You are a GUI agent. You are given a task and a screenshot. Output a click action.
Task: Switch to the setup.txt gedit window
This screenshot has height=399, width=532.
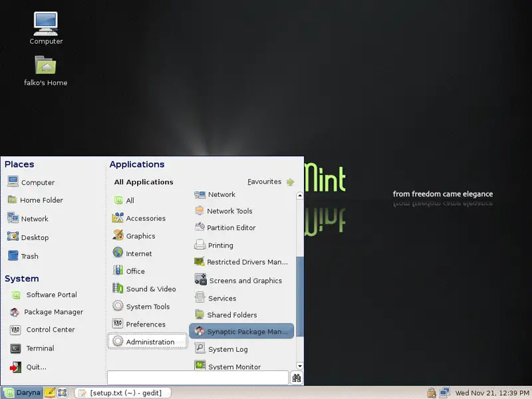[x=122, y=393]
